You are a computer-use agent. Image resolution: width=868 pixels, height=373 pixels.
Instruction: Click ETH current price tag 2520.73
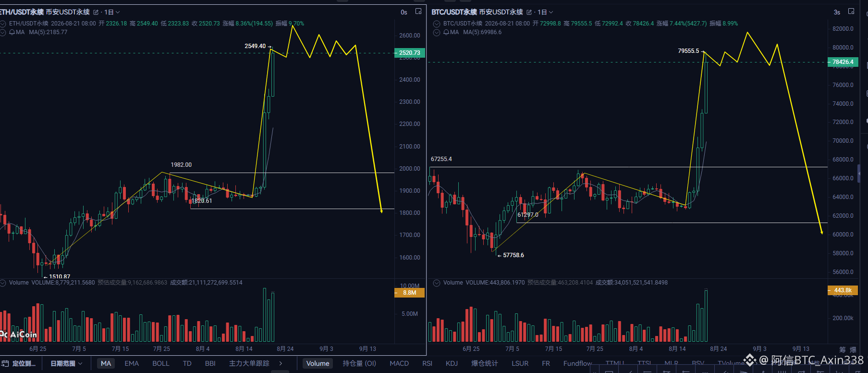pos(409,53)
